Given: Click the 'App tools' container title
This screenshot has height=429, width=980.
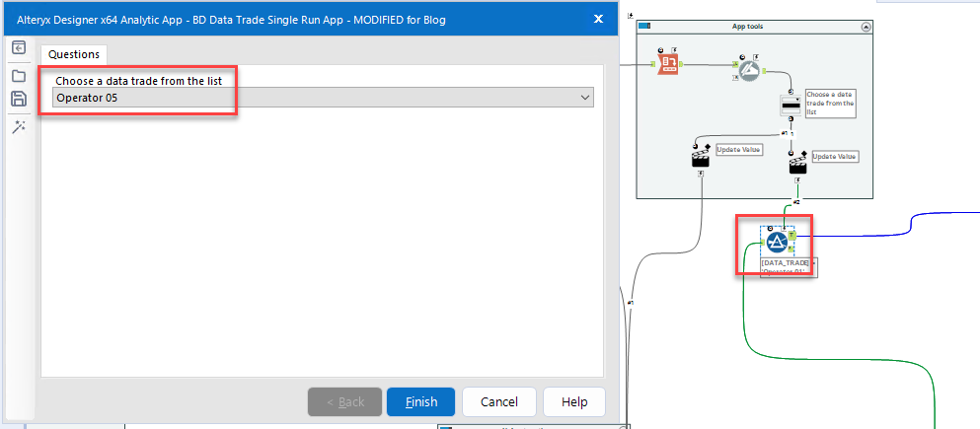Looking at the screenshot, I should click(747, 27).
